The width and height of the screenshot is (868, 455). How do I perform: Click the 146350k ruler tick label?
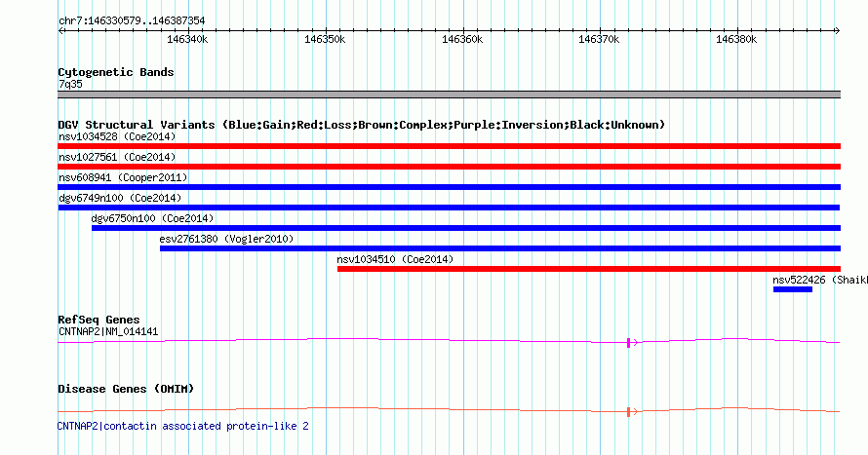[325, 40]
